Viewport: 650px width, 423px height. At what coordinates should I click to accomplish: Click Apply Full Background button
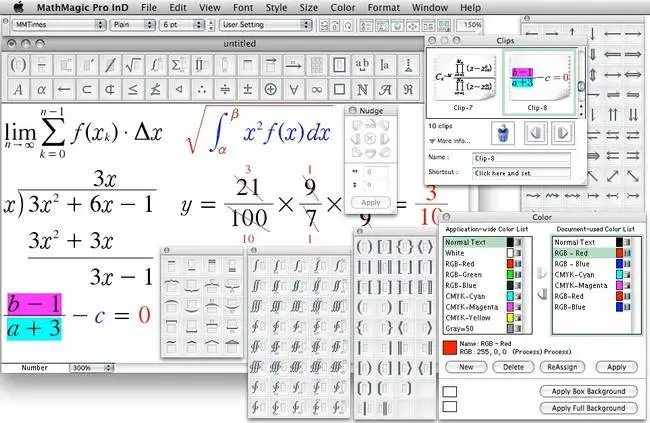[588, 408]
